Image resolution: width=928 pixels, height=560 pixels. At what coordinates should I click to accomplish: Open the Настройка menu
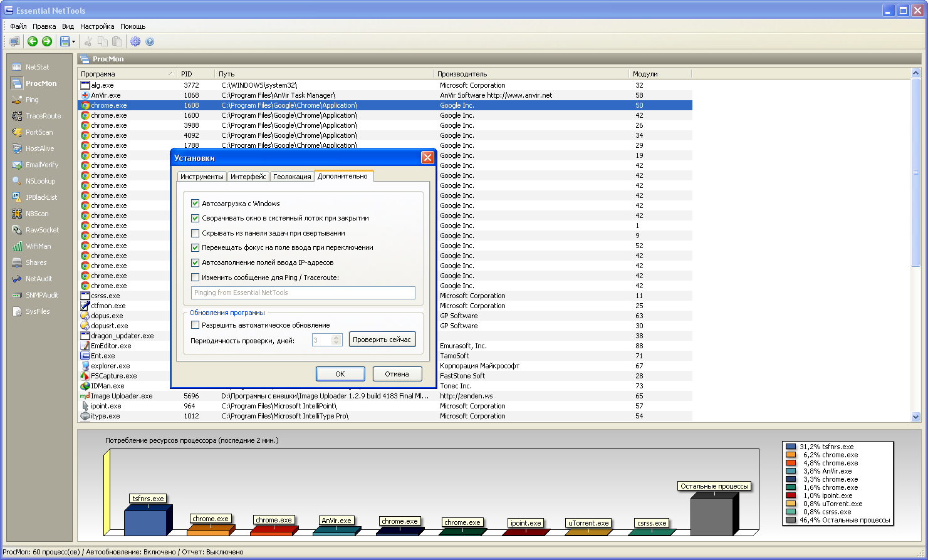(x=97, y=26)
